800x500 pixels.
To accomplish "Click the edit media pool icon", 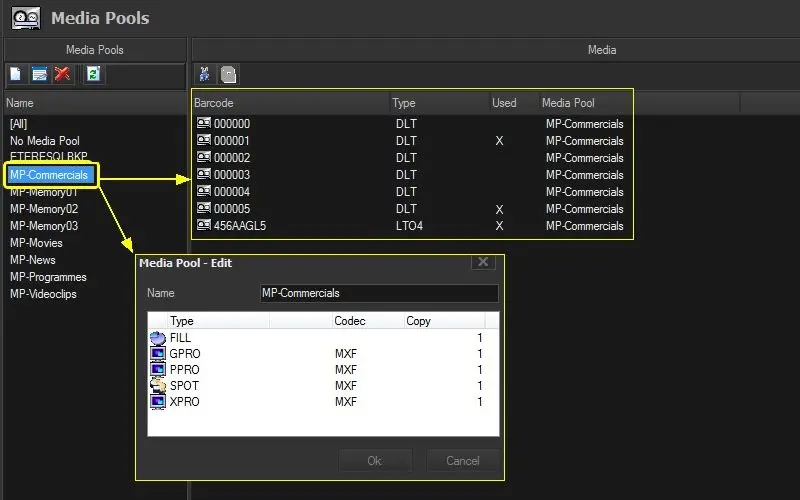I will point(40,74).
